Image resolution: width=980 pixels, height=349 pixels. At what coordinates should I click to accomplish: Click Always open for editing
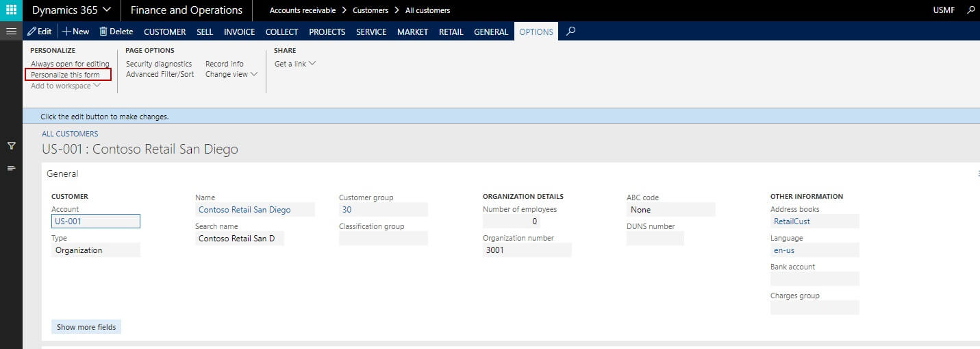coord(70,64)
